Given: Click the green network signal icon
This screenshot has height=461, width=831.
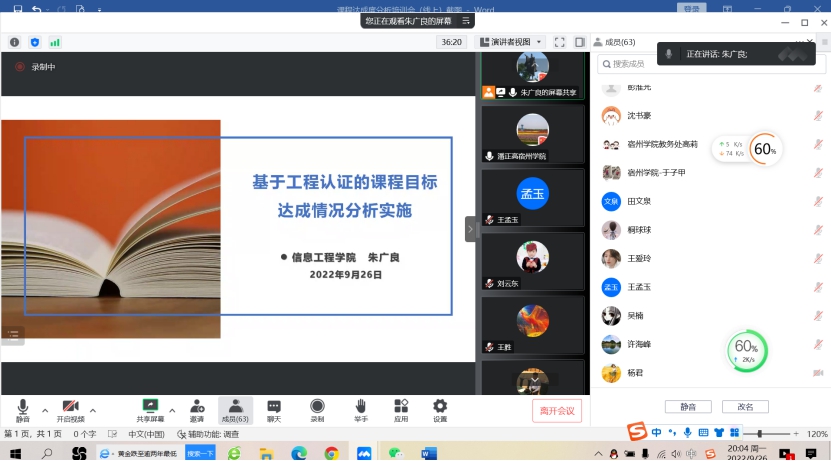Looking at the screenshot, I should tap(55, 42).
